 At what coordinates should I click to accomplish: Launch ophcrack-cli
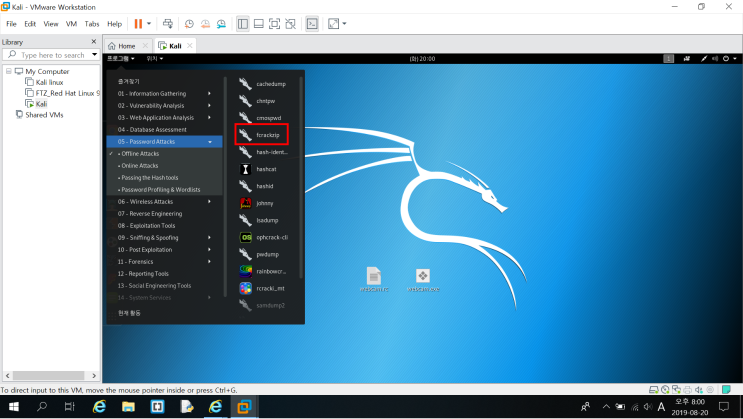click(x=264, y=237)
